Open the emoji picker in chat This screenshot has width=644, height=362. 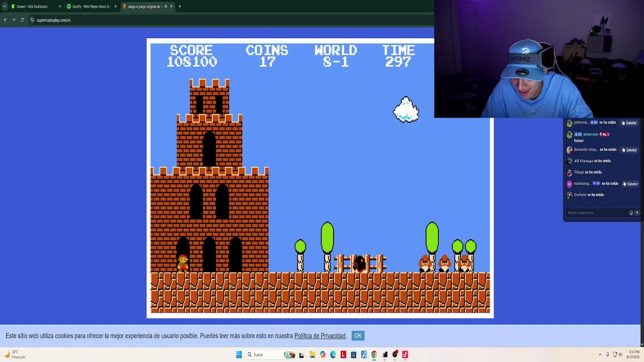[x=631, y=213]
